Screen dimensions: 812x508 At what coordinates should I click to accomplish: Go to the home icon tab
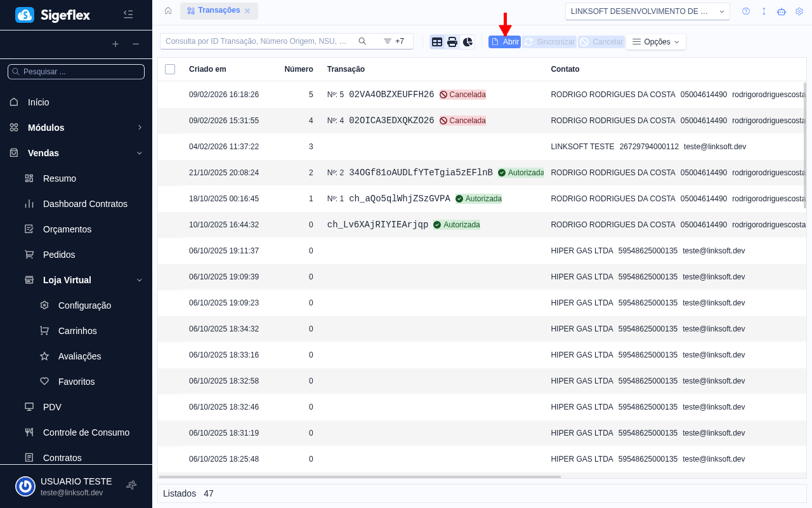click(168, 11)
